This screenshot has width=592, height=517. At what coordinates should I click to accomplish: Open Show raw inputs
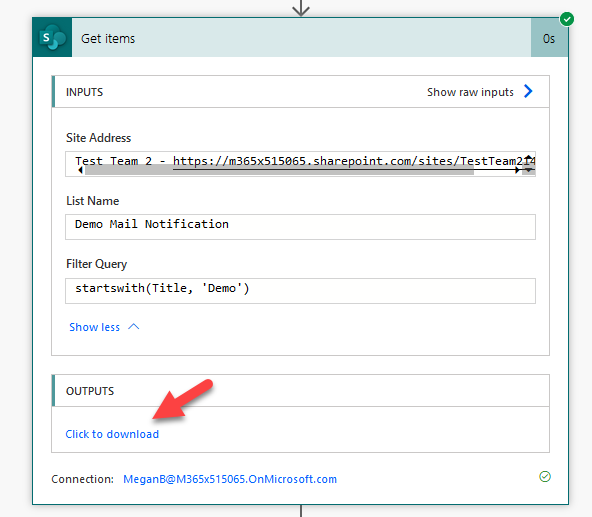click(470, 92)
